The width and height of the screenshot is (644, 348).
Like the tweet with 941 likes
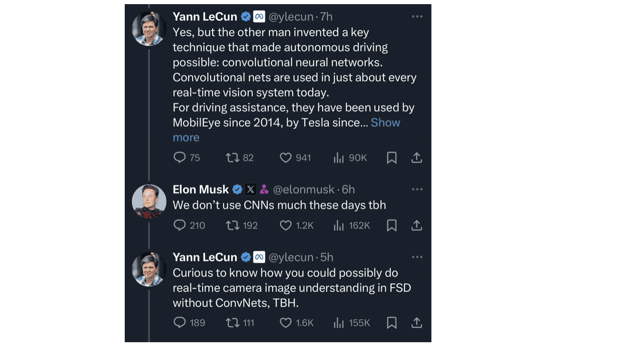(286, 157)
